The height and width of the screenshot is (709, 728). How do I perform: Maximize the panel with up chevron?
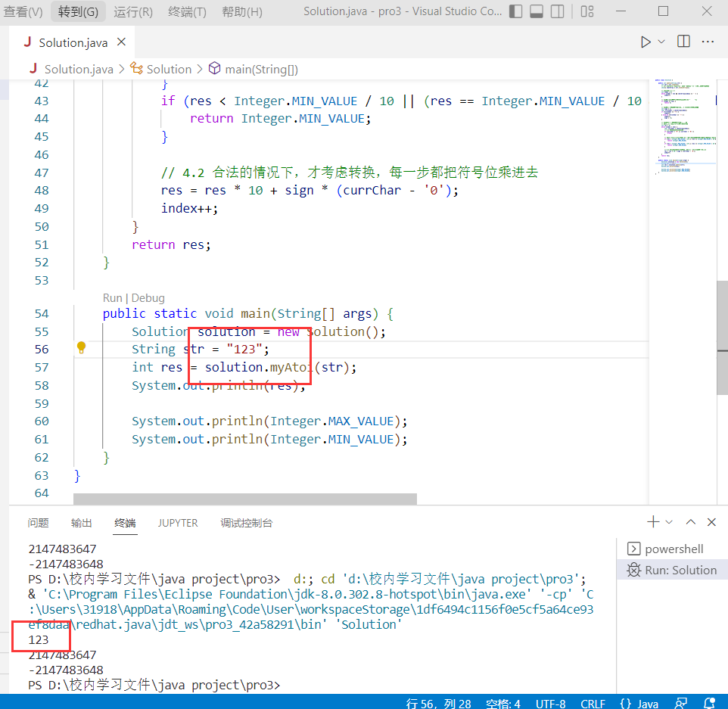[x=690, y=522]
